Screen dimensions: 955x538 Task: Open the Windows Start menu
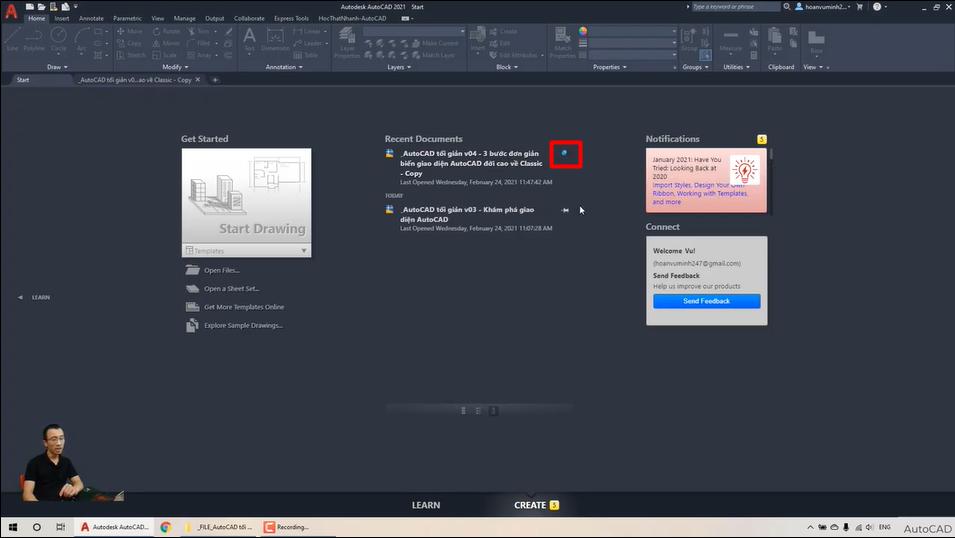coord(13,527)
